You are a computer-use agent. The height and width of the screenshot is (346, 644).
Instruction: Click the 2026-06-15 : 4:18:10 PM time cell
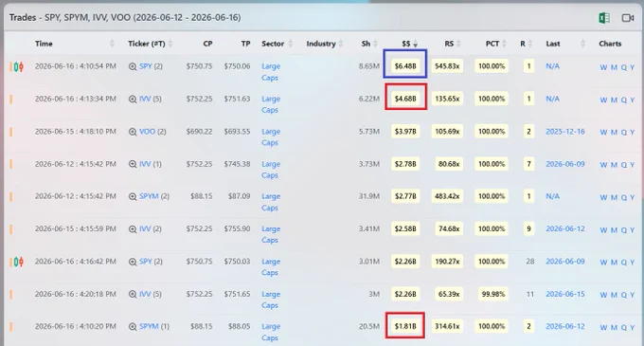[76, 132]
